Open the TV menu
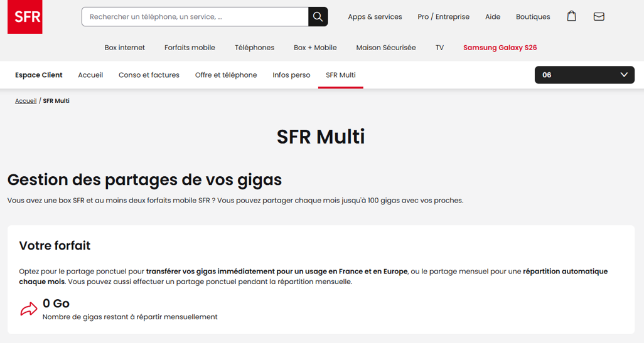644x343 pixels. click(x=439, y=48)
